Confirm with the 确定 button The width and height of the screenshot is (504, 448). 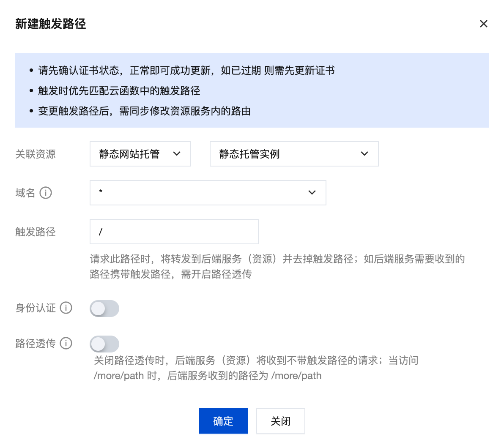[x=223, y=421]
